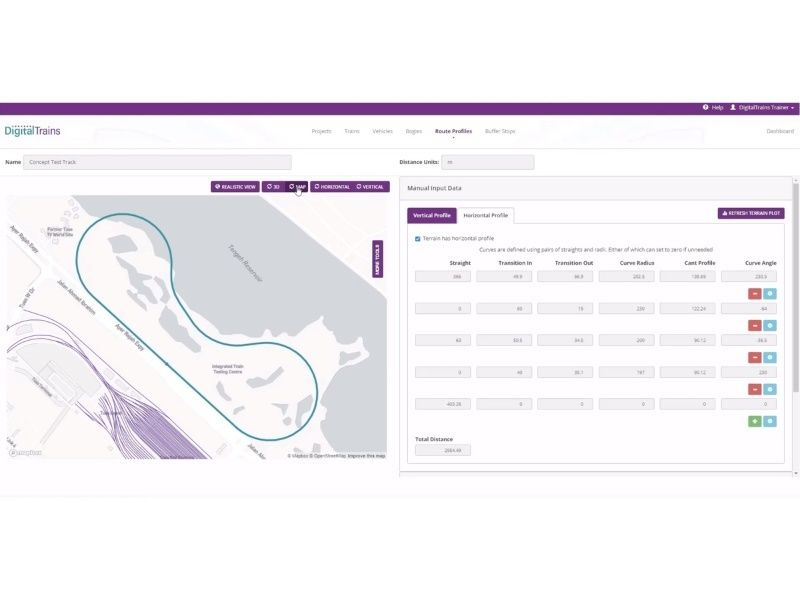Open the Dashboard link

click(x=780, y=131)
